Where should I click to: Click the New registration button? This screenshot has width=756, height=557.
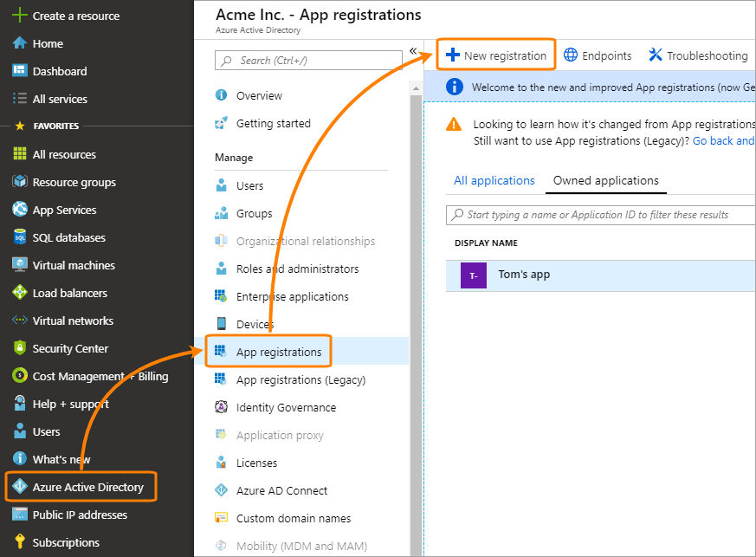[x=496, y=54]
